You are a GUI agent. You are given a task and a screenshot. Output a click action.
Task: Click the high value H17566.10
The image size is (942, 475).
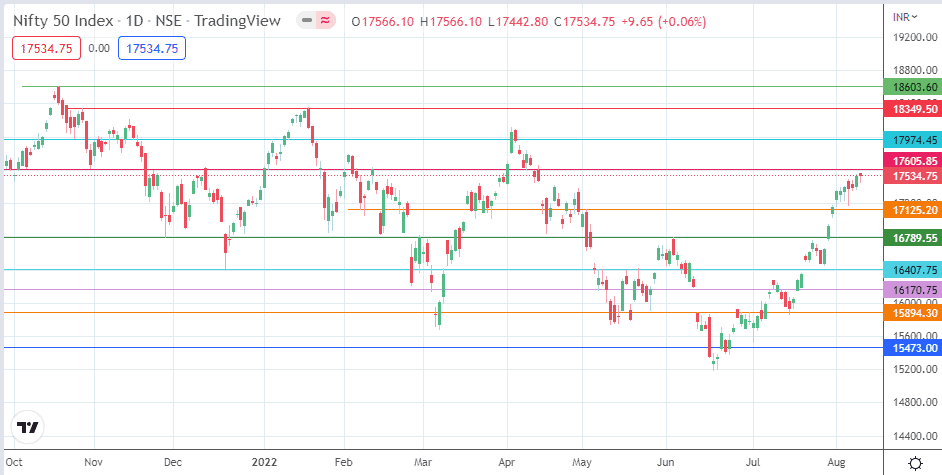[x=451, y=22]
